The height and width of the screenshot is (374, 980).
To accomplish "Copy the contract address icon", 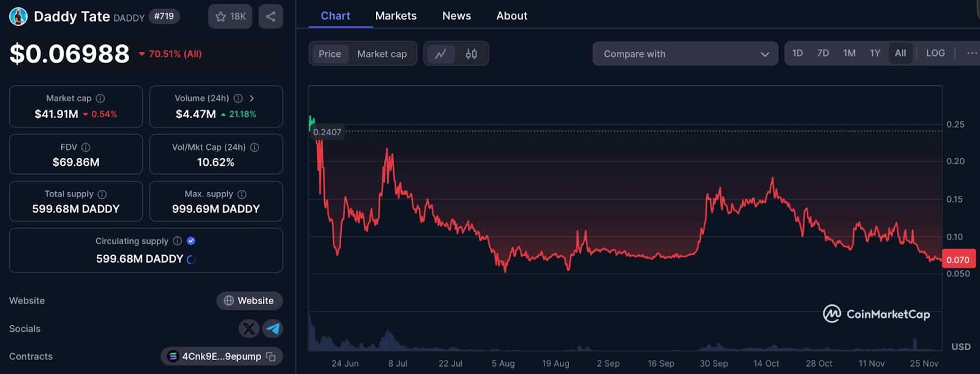I will [271, 356].
